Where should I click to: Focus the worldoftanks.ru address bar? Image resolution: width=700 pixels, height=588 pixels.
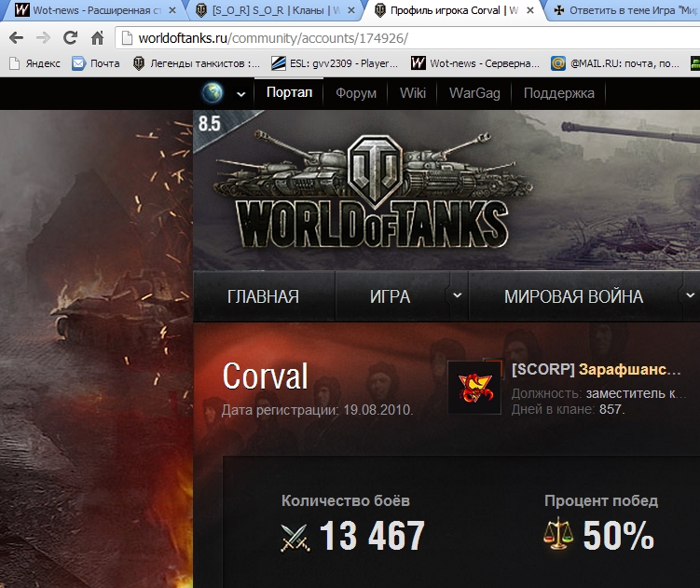[408, 38]
